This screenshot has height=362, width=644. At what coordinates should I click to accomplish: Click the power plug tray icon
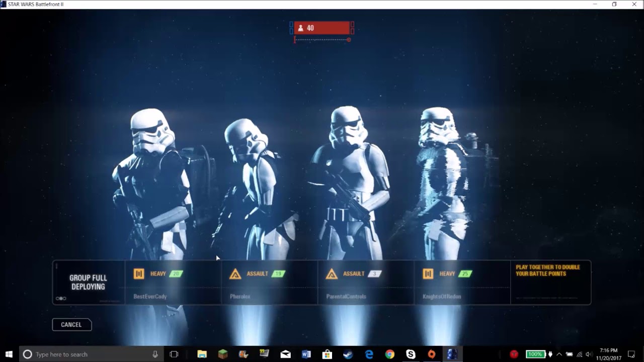549,354
